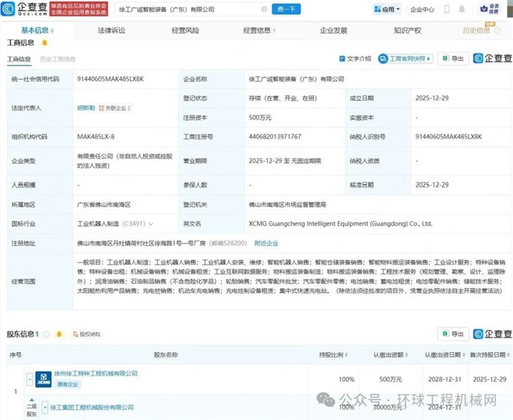Screen dimensions: 513x420
Task: Collapse the 徐州徐工特种工程机械 shareholder row
Action: pos(29,379)
